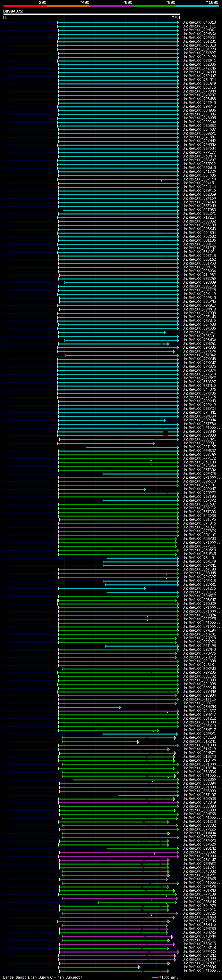
Task: Click hit name UniRef100_A5C1M9
Action: [x=199, y=462]
